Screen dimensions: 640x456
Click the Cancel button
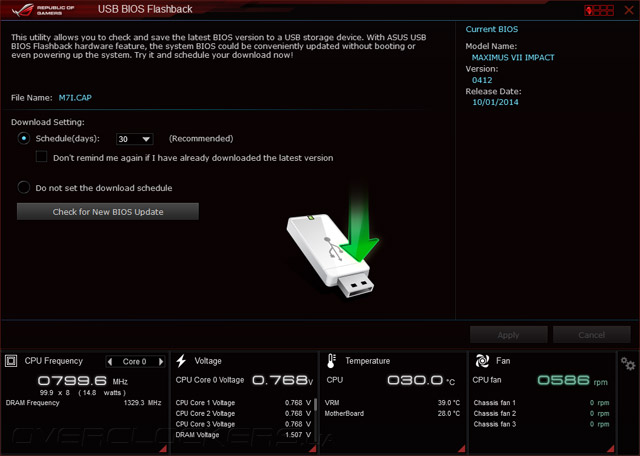(591, 335)
